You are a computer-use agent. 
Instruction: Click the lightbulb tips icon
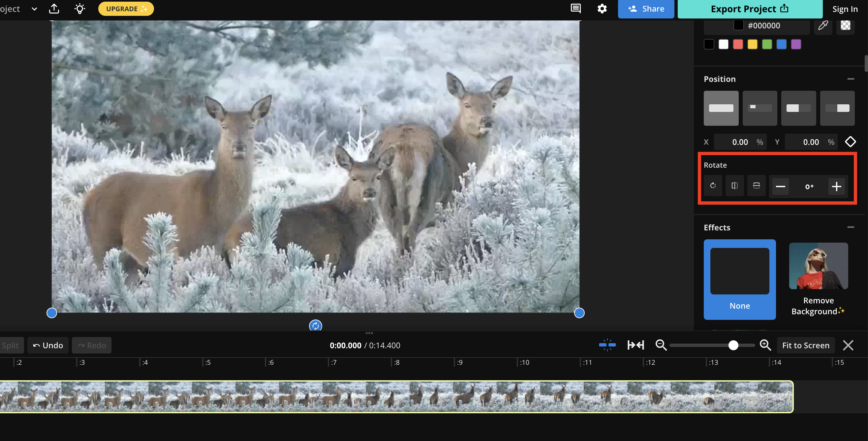pyautogui.click(x=79, y=9)
